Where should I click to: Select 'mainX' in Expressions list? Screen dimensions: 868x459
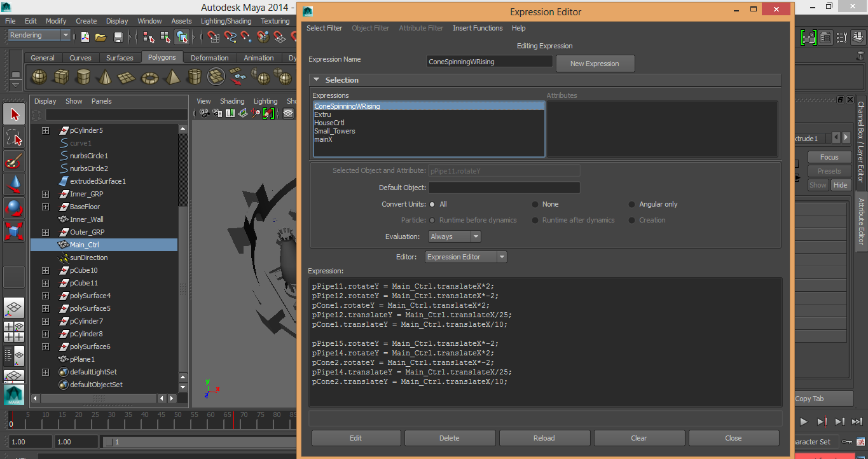click(323, 139)
